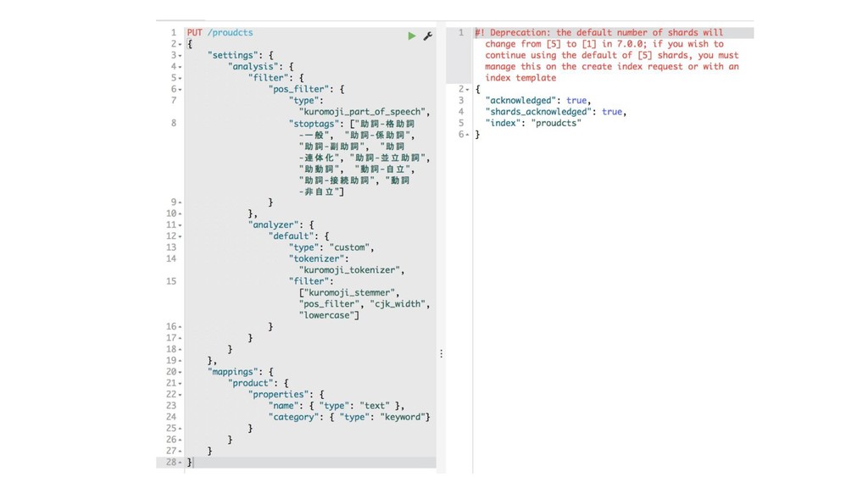
Task: Collapse the "default" analyzer block at line 12
Action: 181,236
